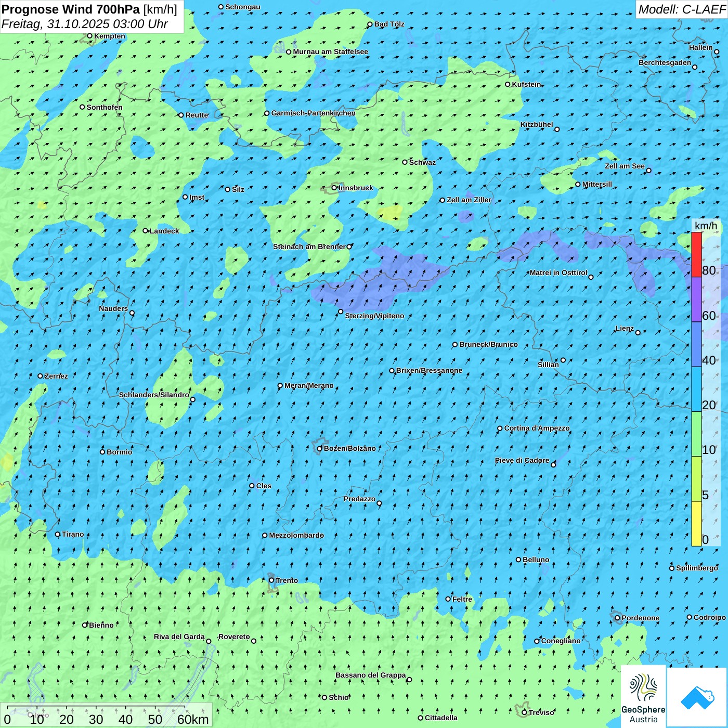Click the Zernez label
The image size is (728, 728).
[x=56, y=376]
